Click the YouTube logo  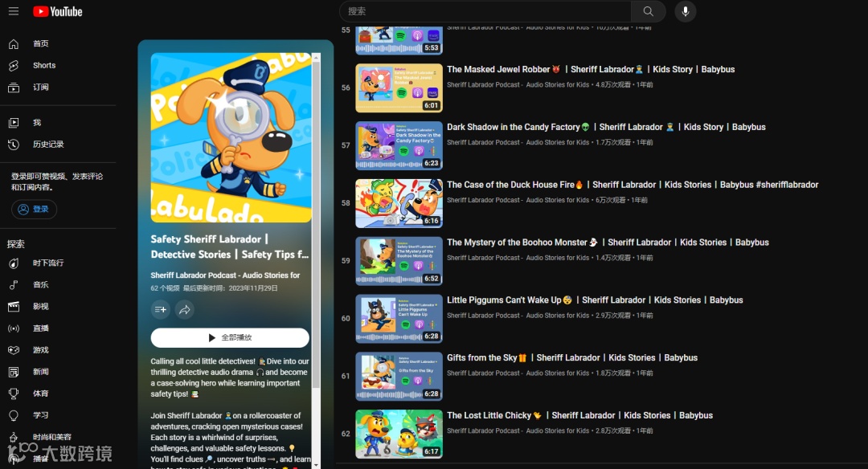(x=58, y=11)
